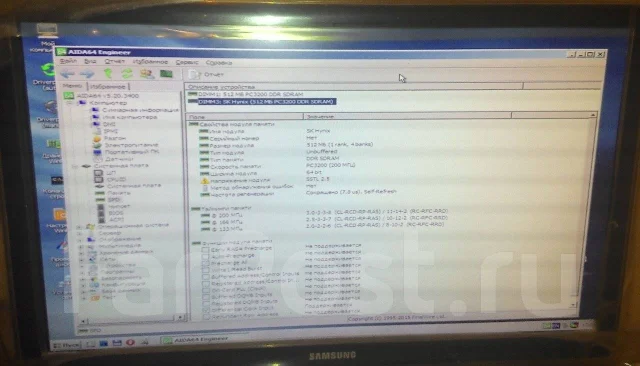Click the last quick launch icon before AIDA64 button
The width and height of the screenshot is (640, 366).
(144, 342)
